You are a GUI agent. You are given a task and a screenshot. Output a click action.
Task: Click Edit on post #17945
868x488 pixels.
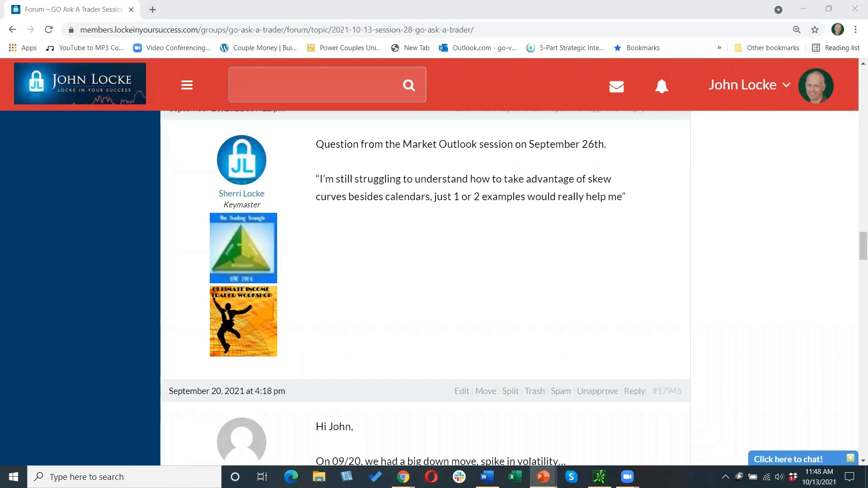tap(462, 391)
